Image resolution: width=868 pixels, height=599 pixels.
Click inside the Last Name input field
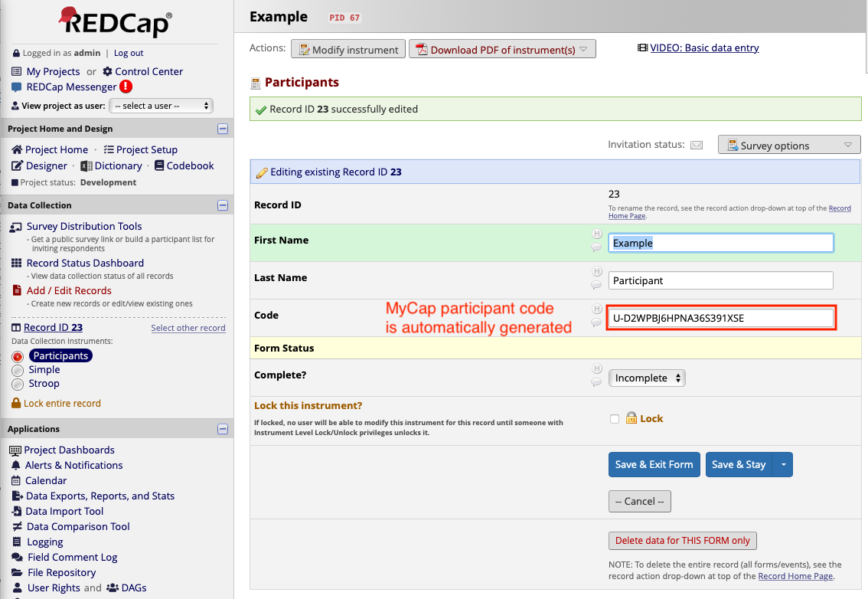(720, 280)
